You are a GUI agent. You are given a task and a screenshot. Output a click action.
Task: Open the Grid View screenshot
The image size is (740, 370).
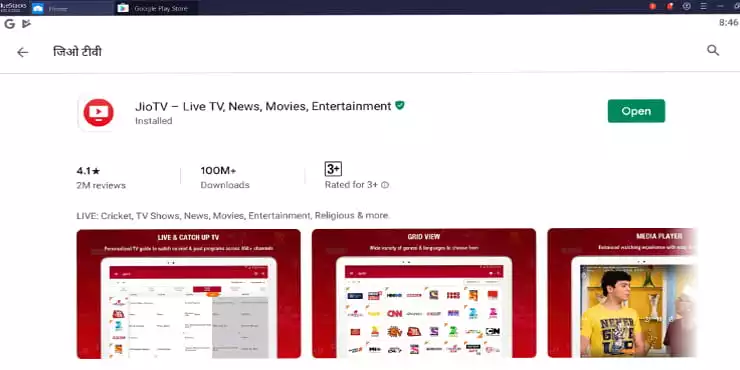pyautogui.click(x=424, y=294)
